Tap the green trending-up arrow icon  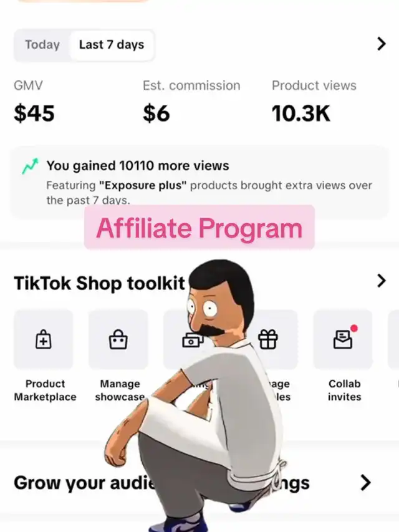click(30, 166)
